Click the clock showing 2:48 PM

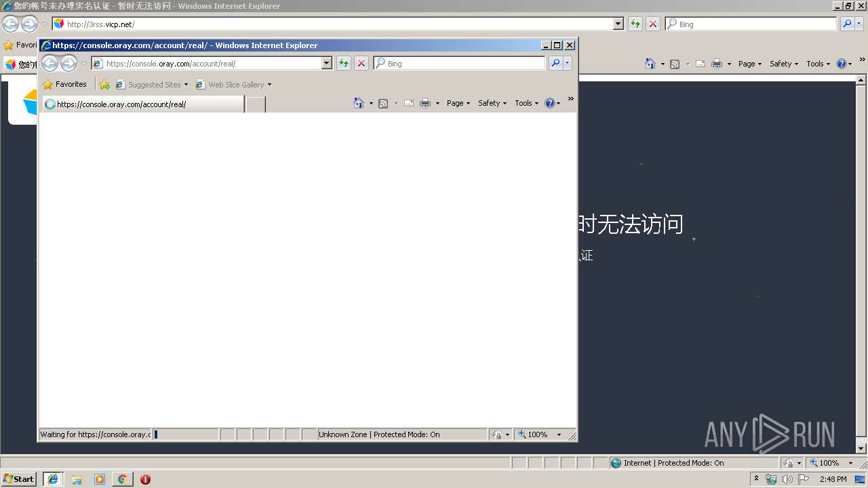(833, 479)
